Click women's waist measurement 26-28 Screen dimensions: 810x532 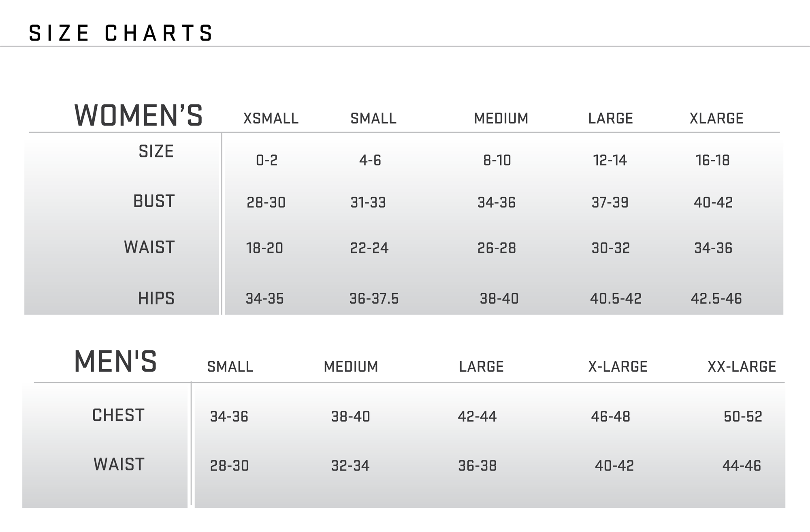497,248
